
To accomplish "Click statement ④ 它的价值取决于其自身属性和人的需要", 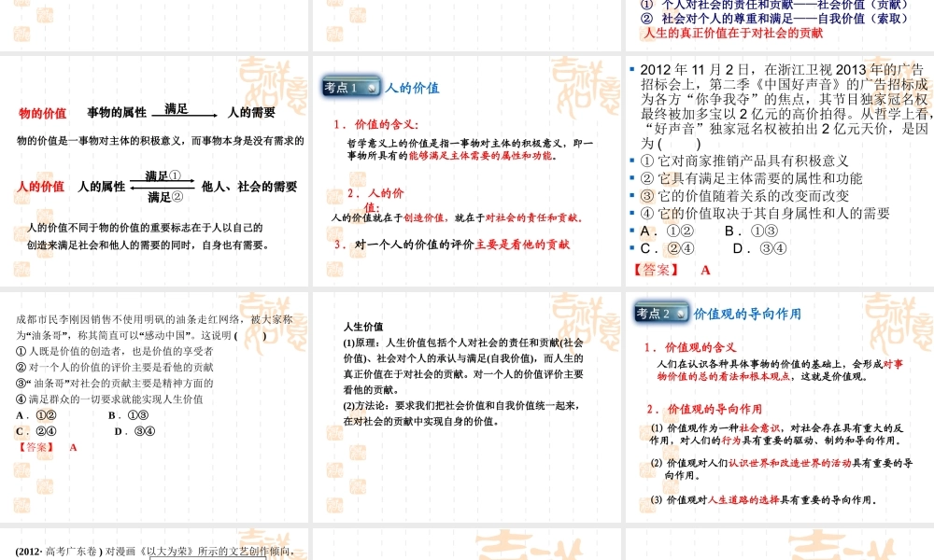I will tap(764, 213).
